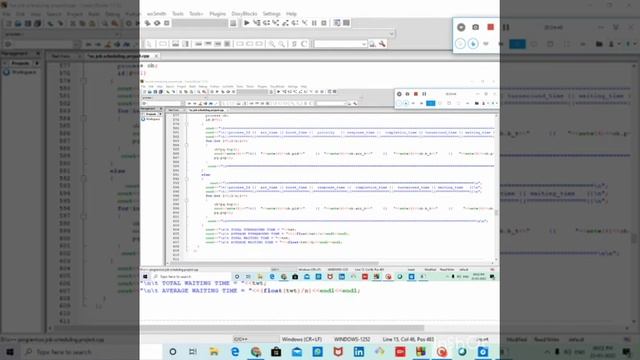The image size is (640, 360).
Task: Open the Tools+ menu
Action: click(196, 13)
